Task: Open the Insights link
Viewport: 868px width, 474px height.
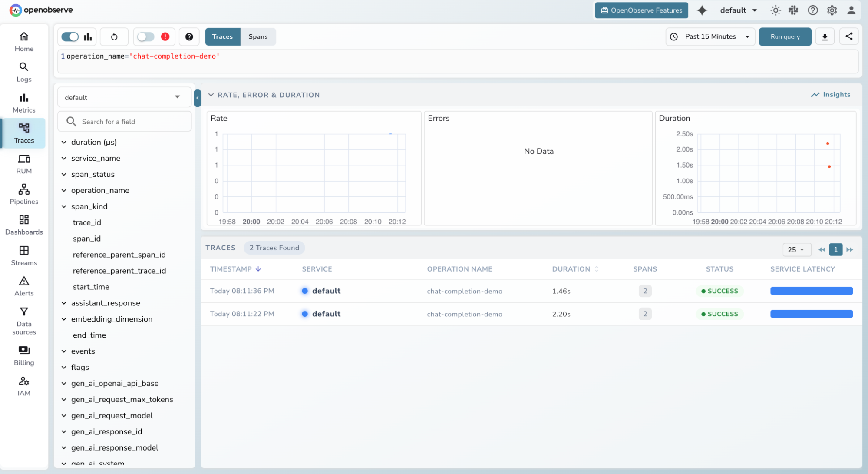Action: (830, 95)
